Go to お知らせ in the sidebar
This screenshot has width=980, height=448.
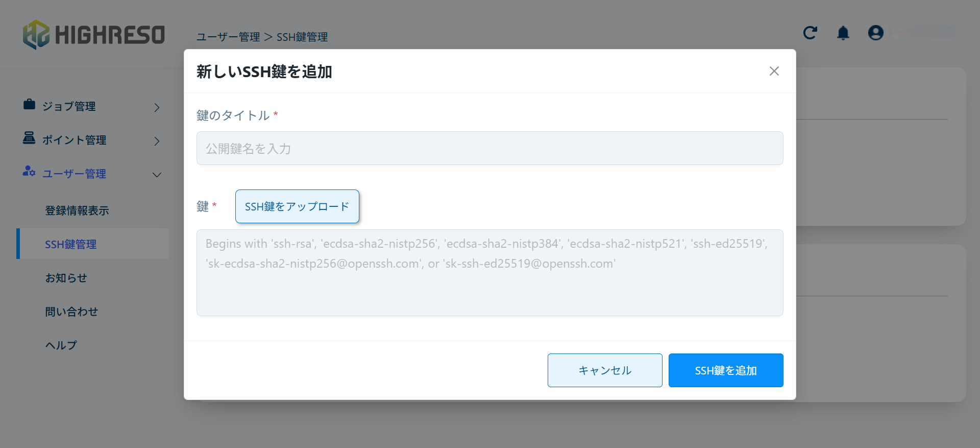click(x=66, y=278)
